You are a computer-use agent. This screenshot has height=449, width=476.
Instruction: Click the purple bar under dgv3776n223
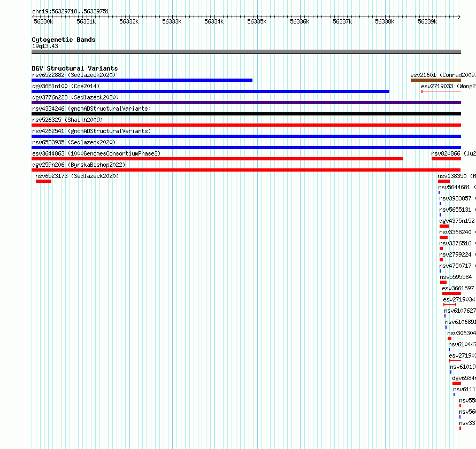click(246, 103)
